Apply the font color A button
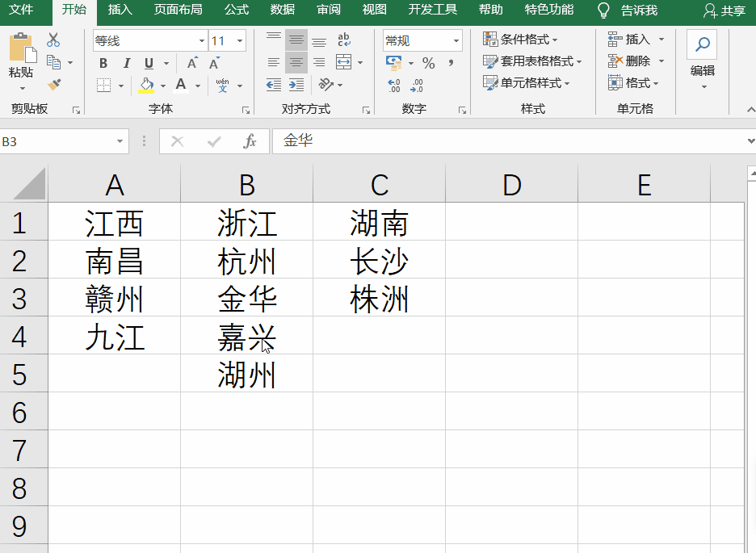The height and width of the screenshot is (553, 756). 181,86
